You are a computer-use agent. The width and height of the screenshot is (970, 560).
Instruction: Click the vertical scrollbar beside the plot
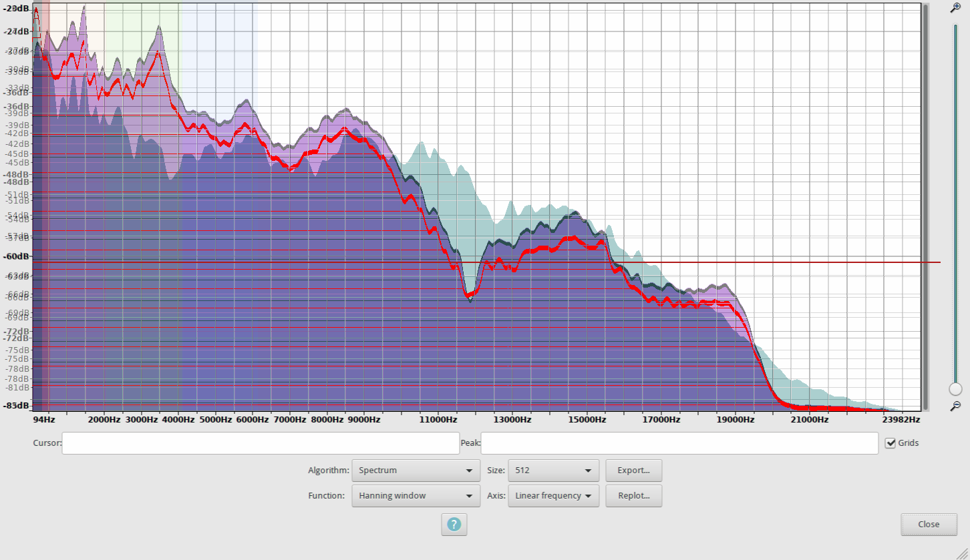coord(925,207)
